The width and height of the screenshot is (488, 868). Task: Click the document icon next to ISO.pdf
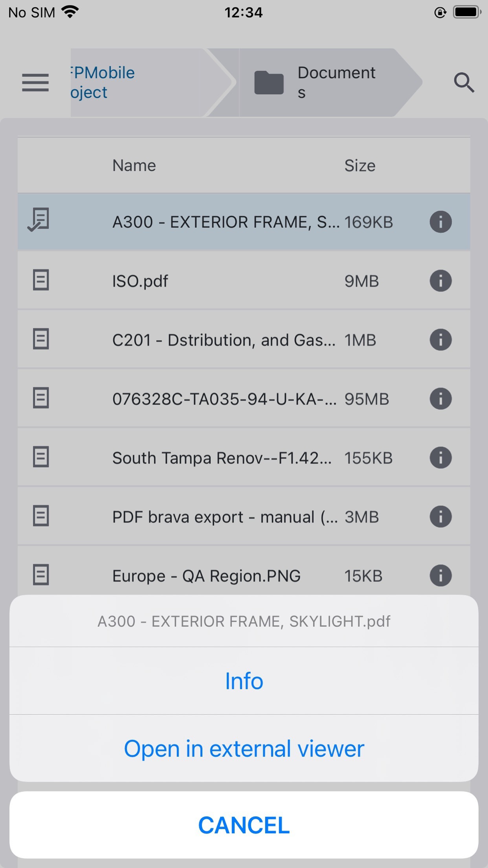tap(41, 280)
